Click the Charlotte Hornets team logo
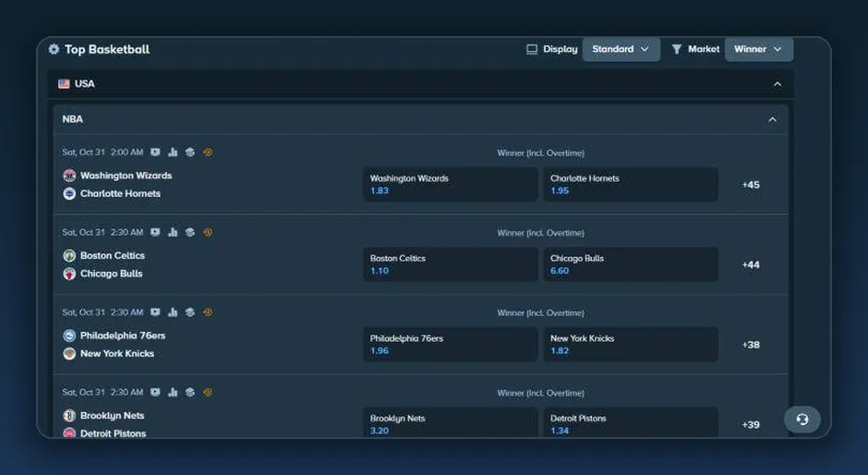 click(x=69, y=193)
